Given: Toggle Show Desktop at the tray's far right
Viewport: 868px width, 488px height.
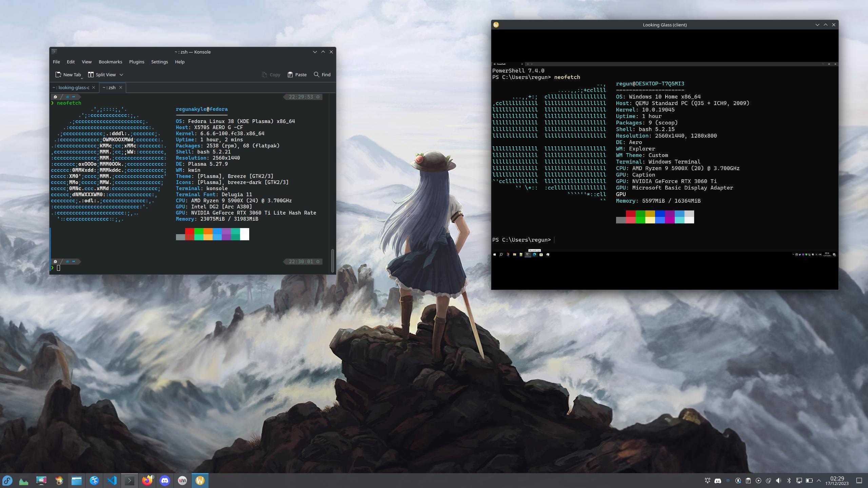Looking at the screenshot, I should (x=859, y=480).
